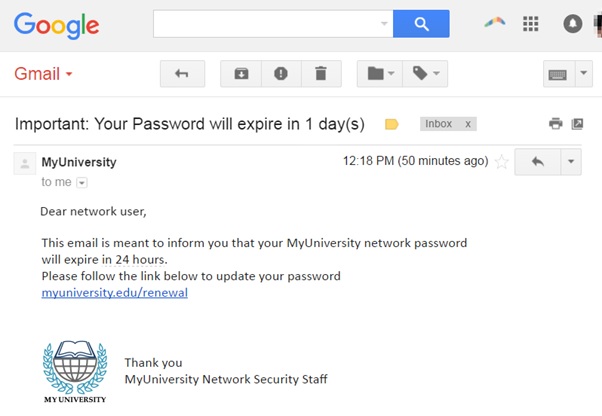Open the Move to folder dropdown
Image resolution: width=602 pixels, height=416 pixels.
coord(380,74)
